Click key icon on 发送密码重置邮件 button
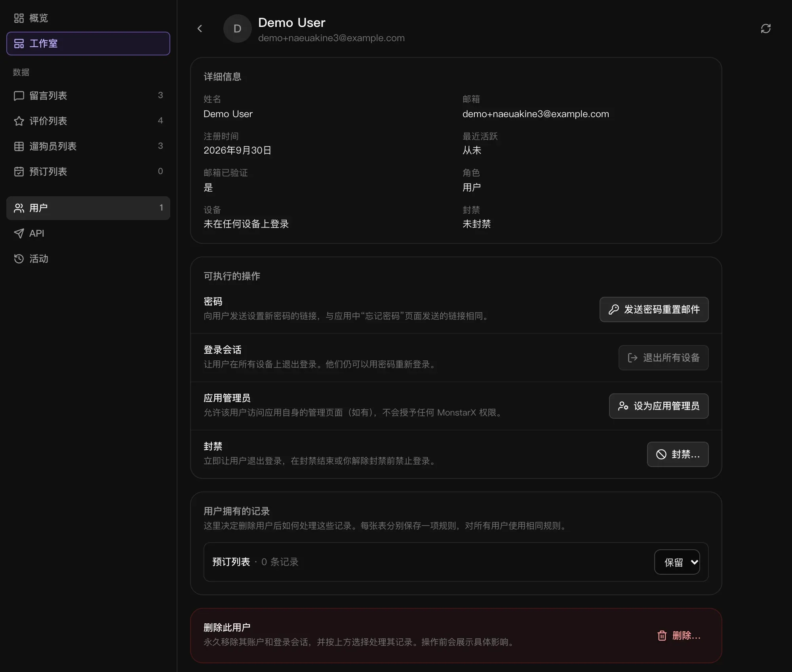Screen dimensions: 792x672 613,309
